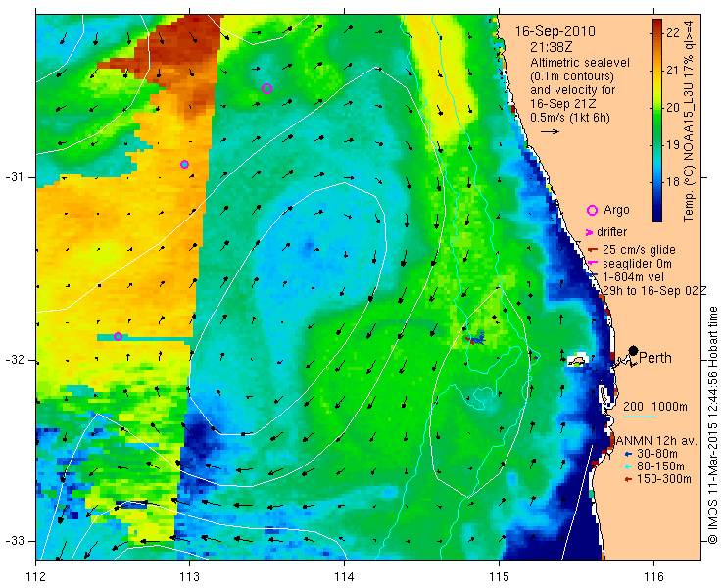Viewport: 725px width, 588px height.
Task: Click the Perth city label
Action: pyautogui.click(x=655, y=358)
